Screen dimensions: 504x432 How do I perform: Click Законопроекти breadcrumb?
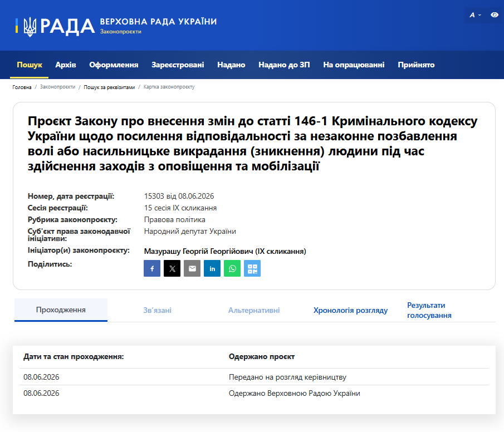coord(57,87)
